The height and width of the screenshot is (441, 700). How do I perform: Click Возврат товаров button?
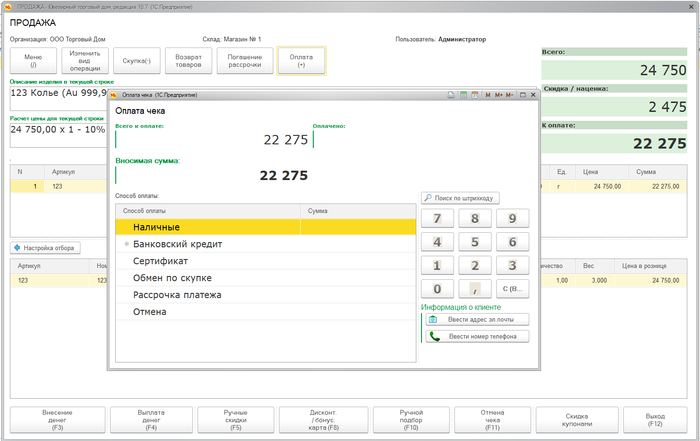(x=188, y=61)
